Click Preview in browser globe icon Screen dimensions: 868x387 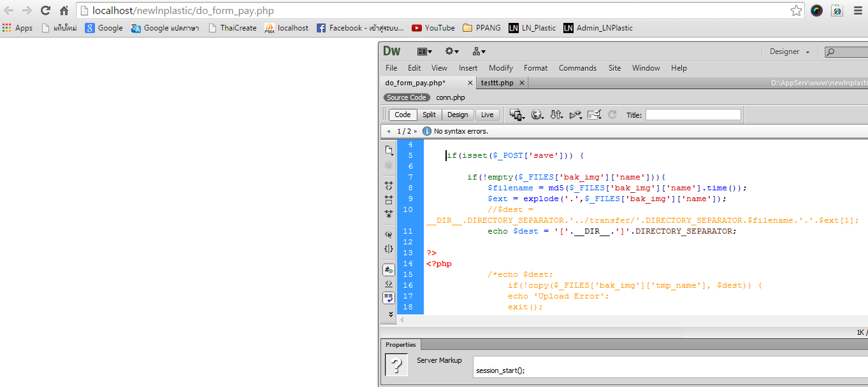pyautogui.click(x=537, y=115)
